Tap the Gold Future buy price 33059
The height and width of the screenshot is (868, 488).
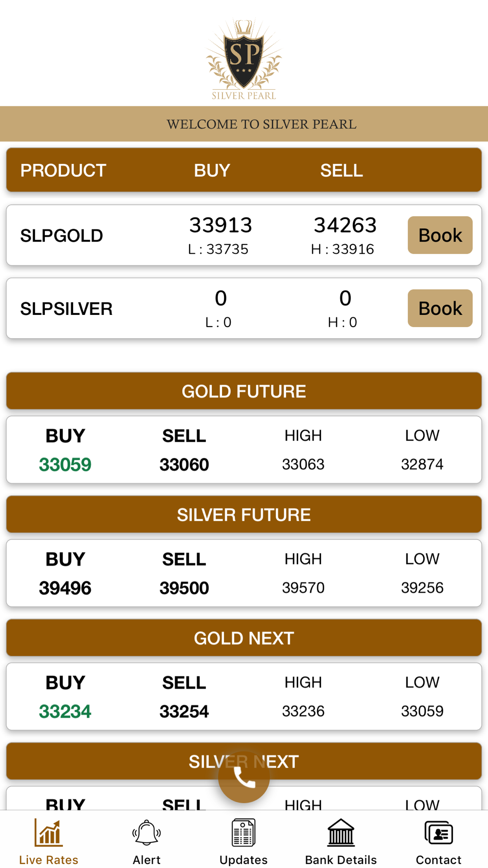pos(65,464)
